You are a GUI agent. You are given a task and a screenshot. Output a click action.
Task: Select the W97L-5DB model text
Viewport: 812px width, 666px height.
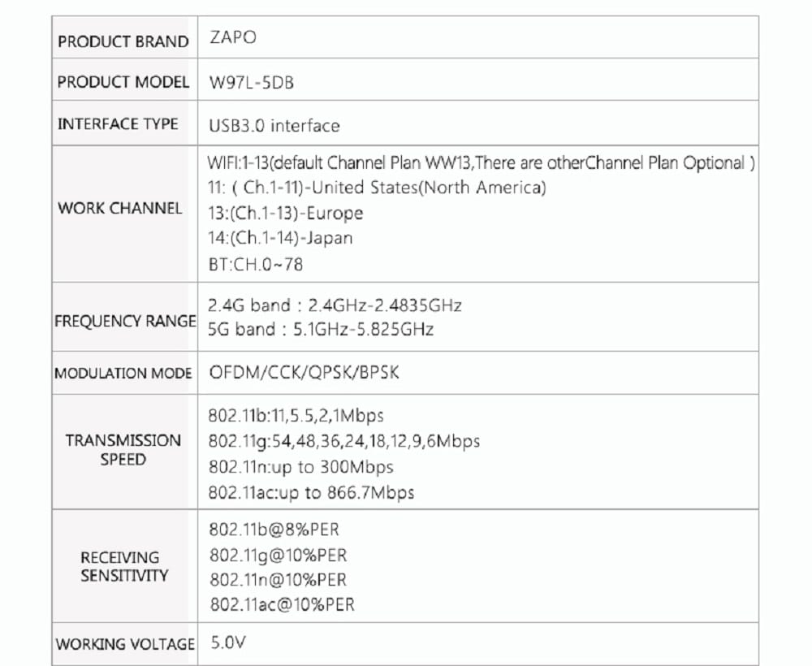coord(251,83)
